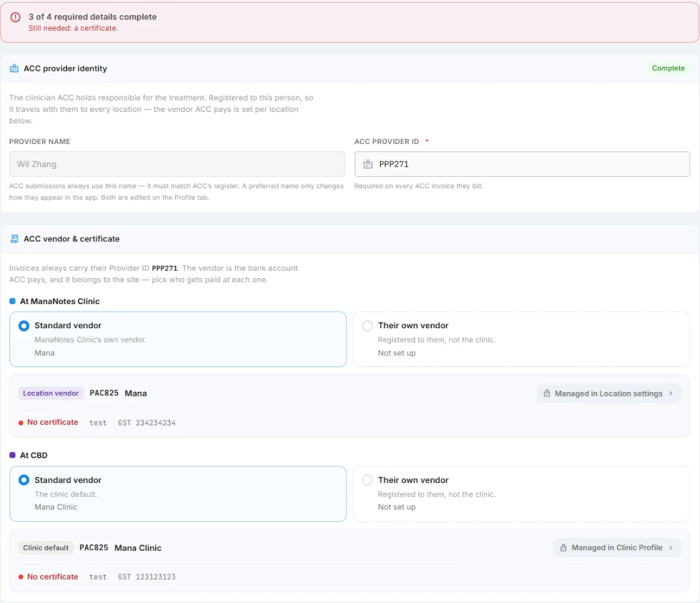Click the Complete status badge

pyautogui.click(x=668, y=68)
